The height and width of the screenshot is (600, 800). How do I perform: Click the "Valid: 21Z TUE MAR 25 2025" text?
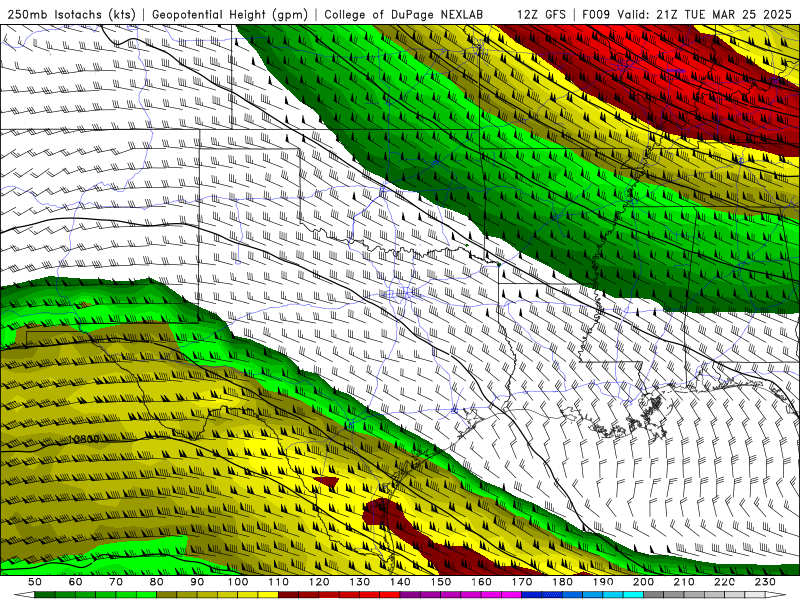pyautogui.click(x=705, y=15)
